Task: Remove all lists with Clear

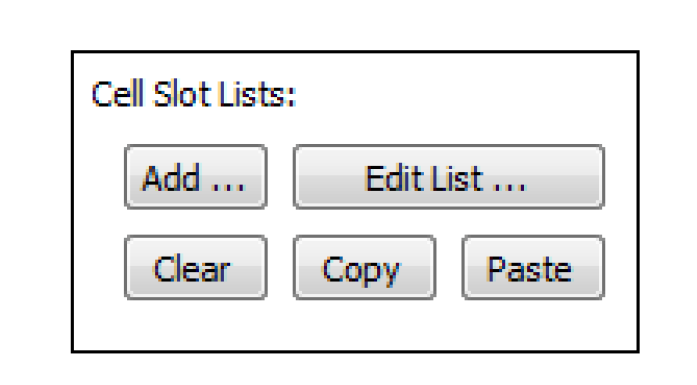Action: [x=196, y=268]
